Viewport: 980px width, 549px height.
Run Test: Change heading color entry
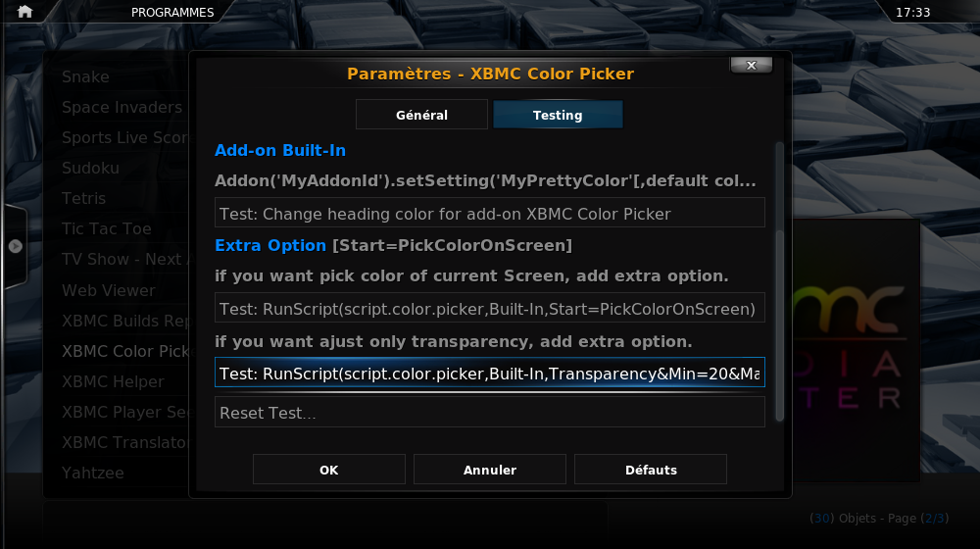tap(489, 213)
